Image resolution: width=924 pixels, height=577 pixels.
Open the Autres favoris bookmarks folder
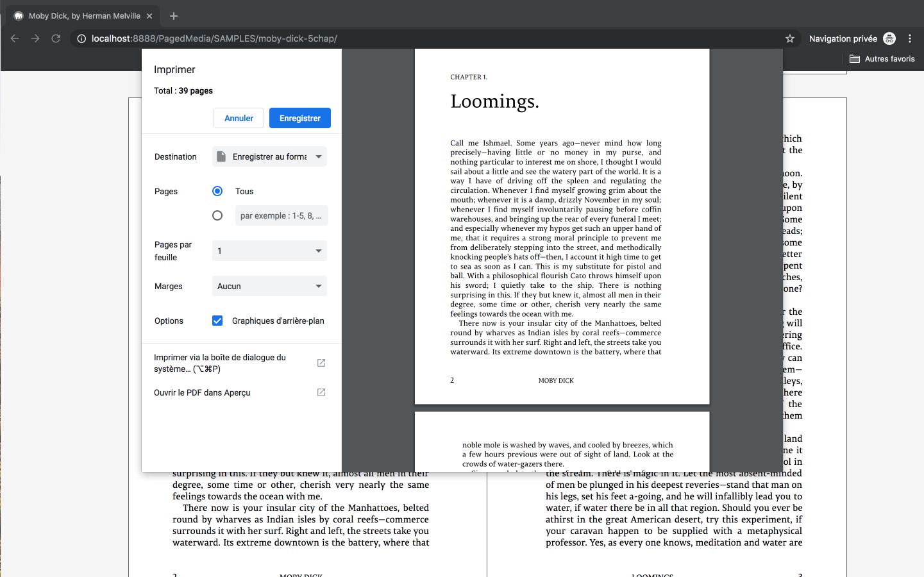tap(882, 59)
